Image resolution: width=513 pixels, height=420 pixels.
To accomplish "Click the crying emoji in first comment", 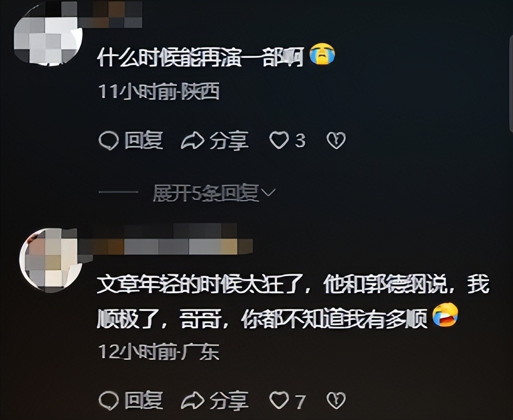I will [322, 54].
